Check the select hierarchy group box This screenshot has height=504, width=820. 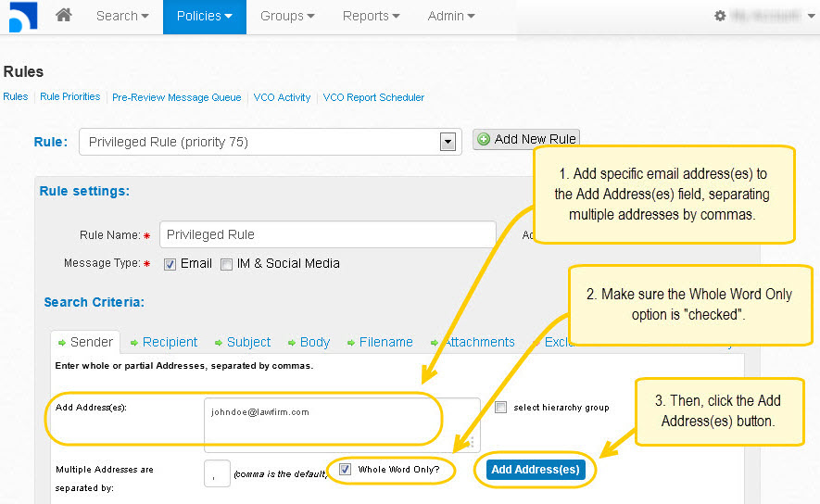[501, 408]
